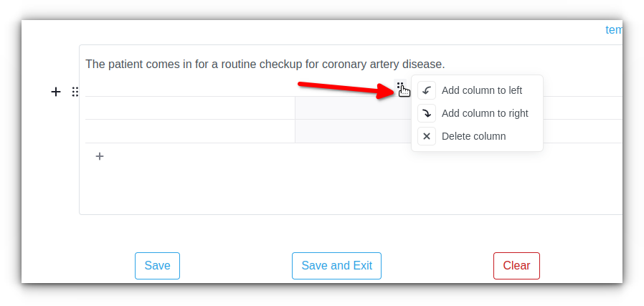The width and height of the screenshot is (644, 306).
Task: Add a table row with the small plus
Action: 100,156
